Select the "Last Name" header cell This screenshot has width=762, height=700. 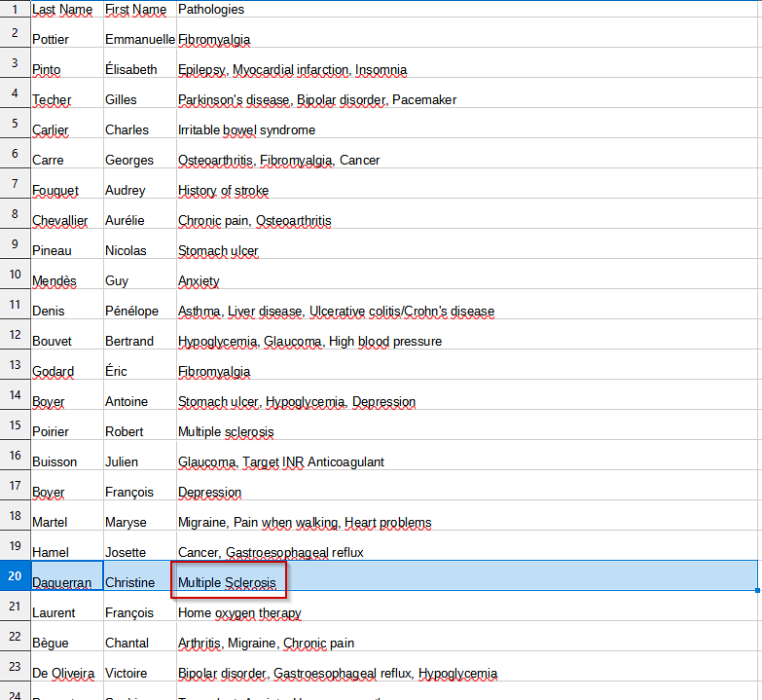click(x=62, y=10)
